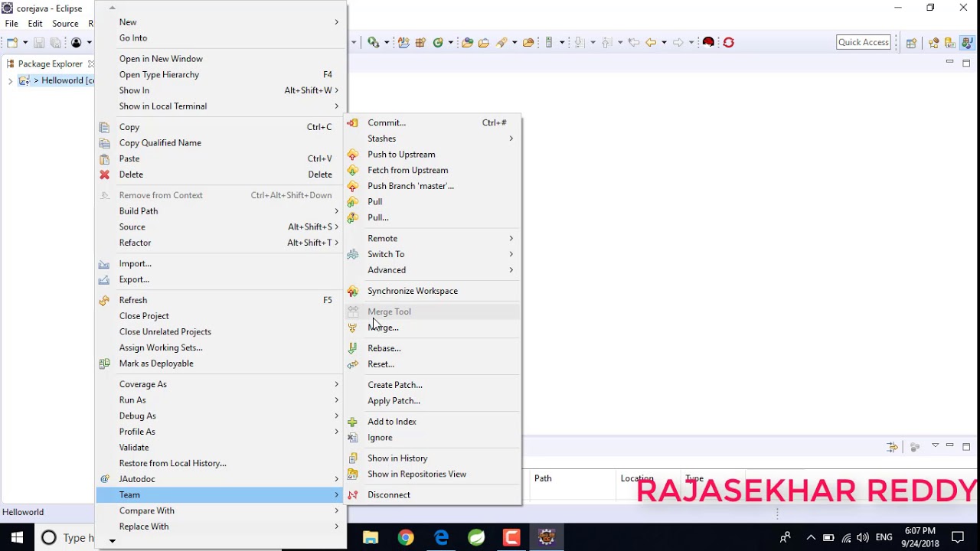Click the red Delete icon in the context menu

click(x=105, y=174)
